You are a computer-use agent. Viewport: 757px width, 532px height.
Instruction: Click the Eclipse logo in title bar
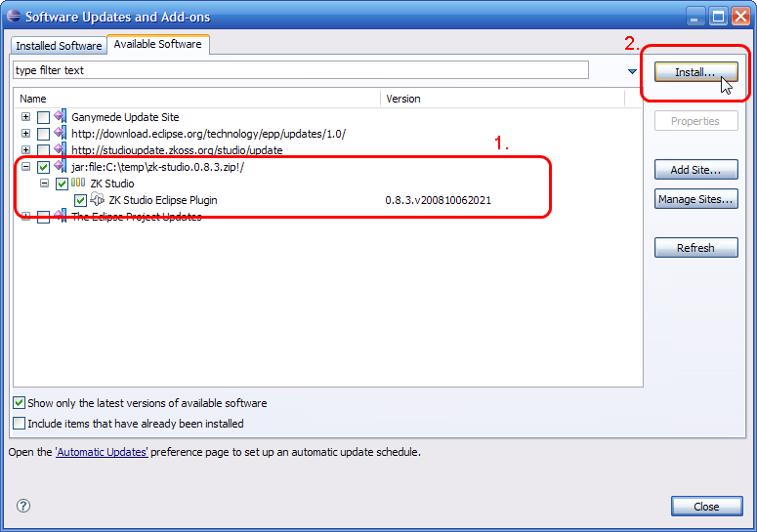pos(14,16)
